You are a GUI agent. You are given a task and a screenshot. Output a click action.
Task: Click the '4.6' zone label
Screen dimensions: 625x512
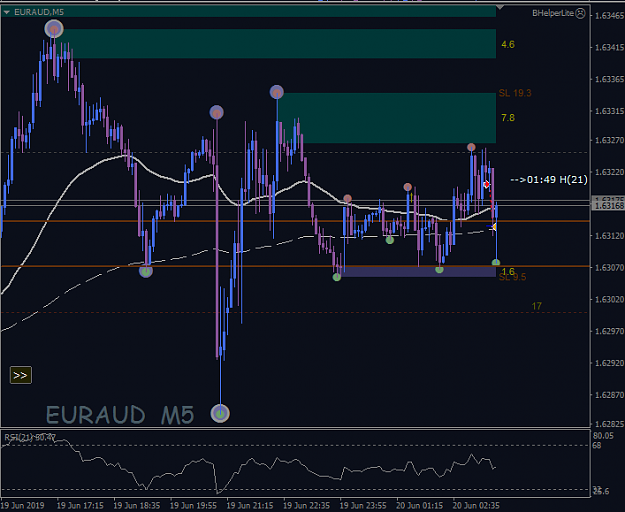(x=508, y=44)
